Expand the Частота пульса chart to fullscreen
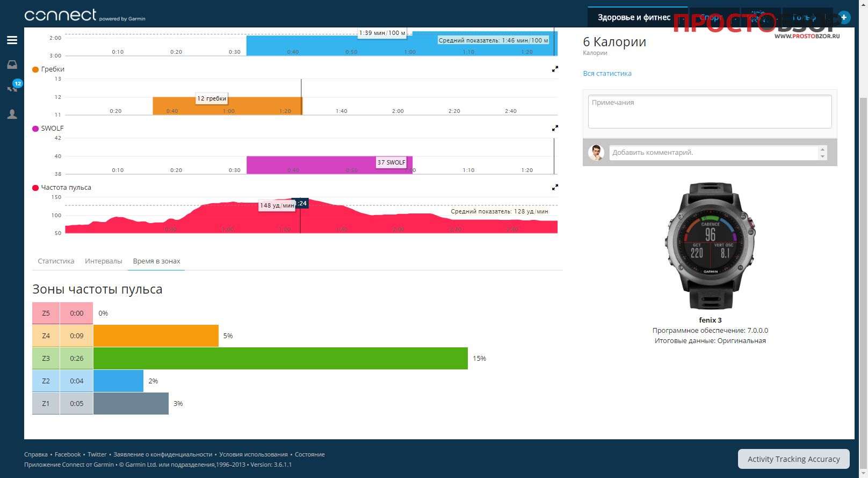The height and width of the screenshot is (478, 868). coord(555,188)
